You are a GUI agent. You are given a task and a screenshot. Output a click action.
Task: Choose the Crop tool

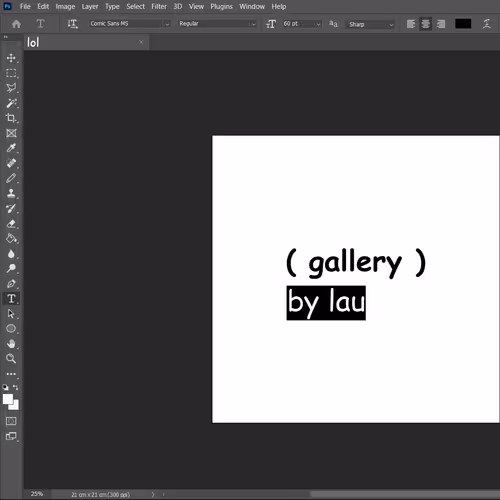[x=11, y=118]
